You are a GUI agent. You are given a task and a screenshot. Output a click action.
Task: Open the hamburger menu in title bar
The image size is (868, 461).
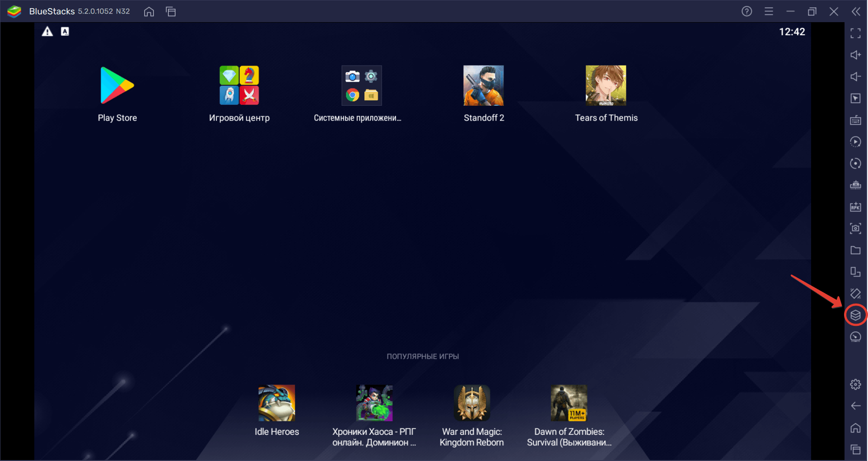click(x=769, y=11)
